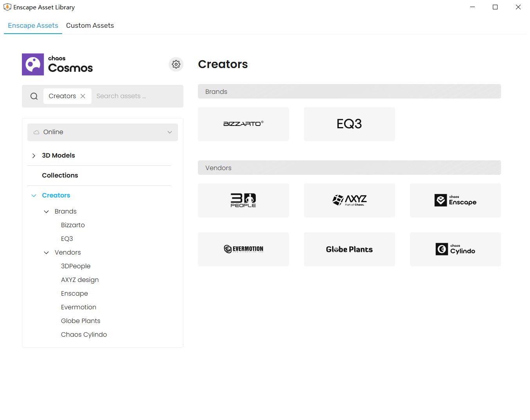
Task: Select Enscape in the vendor tree
Action: (74, 293)
